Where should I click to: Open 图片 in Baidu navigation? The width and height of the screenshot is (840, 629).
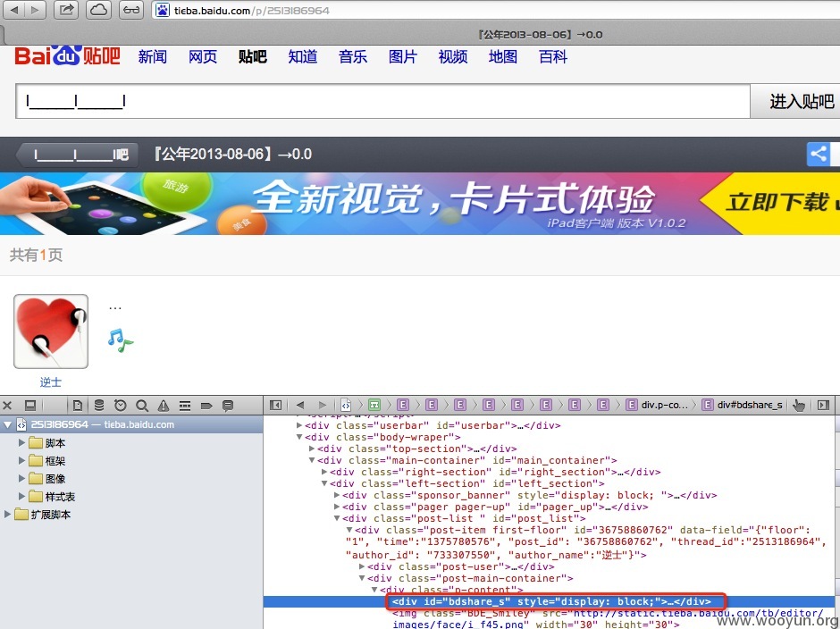[403, 57]
